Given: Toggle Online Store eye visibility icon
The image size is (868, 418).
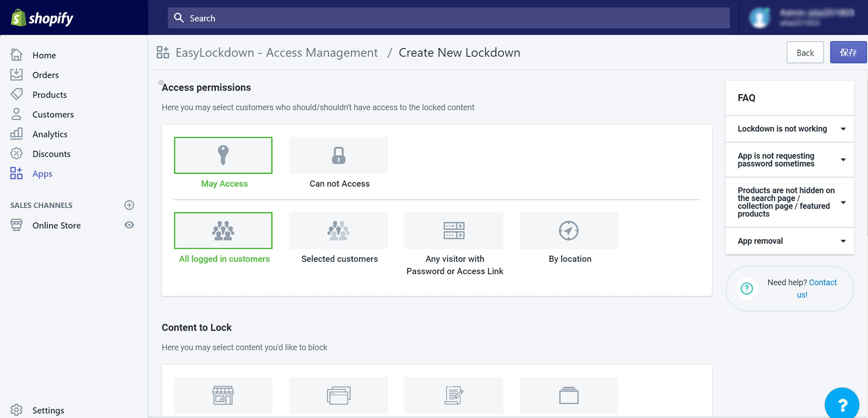Looking at the screenshot, I should (129, 225).
